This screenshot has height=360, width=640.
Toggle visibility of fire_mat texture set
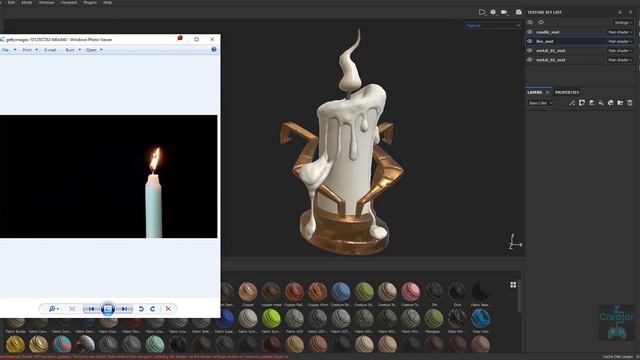tap(530, 41)
